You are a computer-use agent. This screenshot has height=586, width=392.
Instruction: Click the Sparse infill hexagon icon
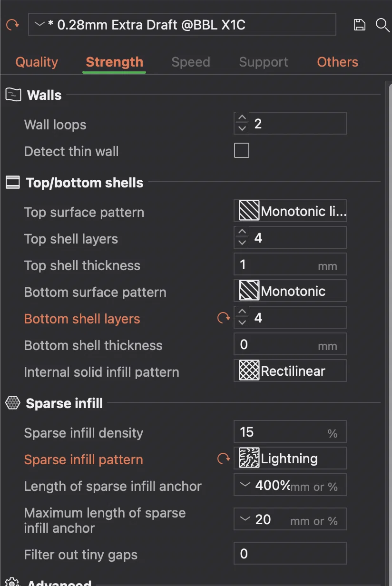(x=13, y=403)
